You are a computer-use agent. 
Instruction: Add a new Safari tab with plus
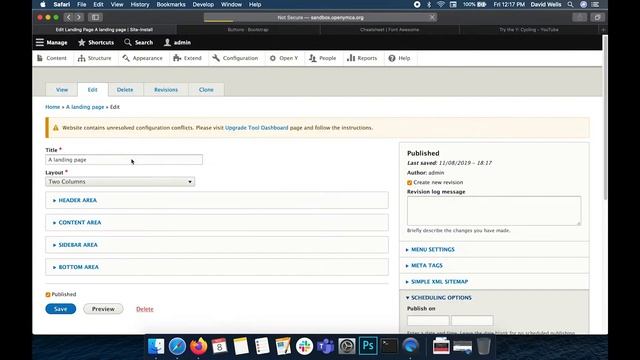pos(603,30)
